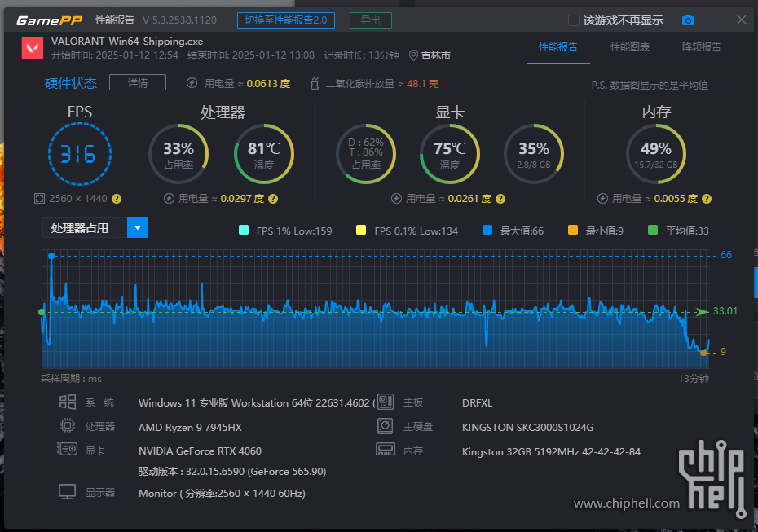Image resolution: width=758 pixels, height=532 pixels.
Task: Click the GPU 75℃ temperature gauge
Action: (x=450, y=154)
